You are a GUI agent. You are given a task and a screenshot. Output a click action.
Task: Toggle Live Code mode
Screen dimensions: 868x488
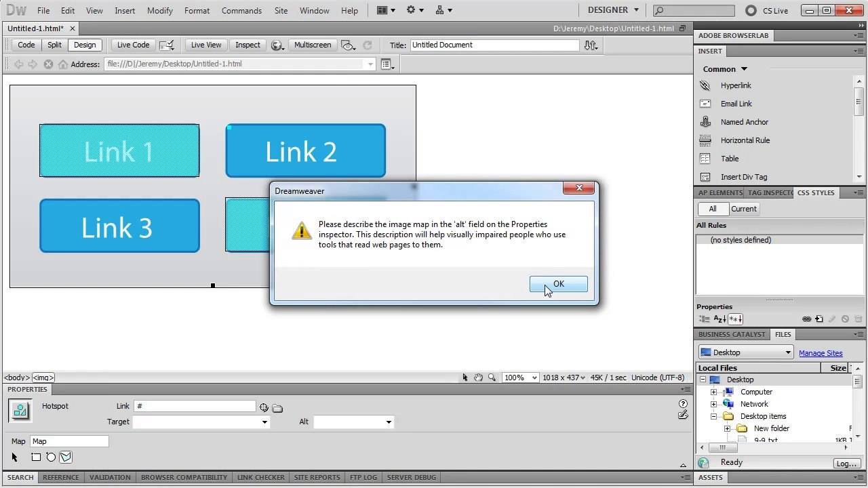pos(133,45)
